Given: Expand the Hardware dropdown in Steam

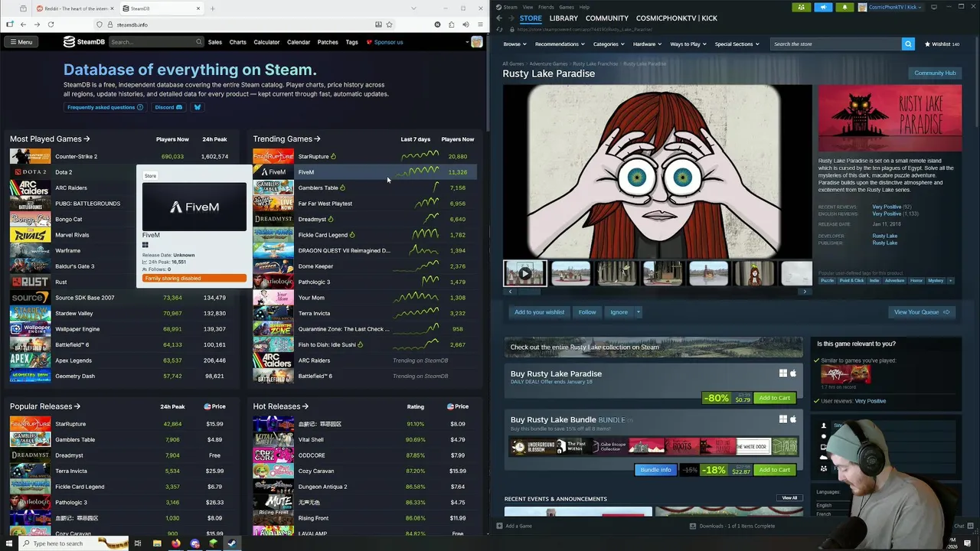Looking at the screenshot, I should click(x=647, y=44).
